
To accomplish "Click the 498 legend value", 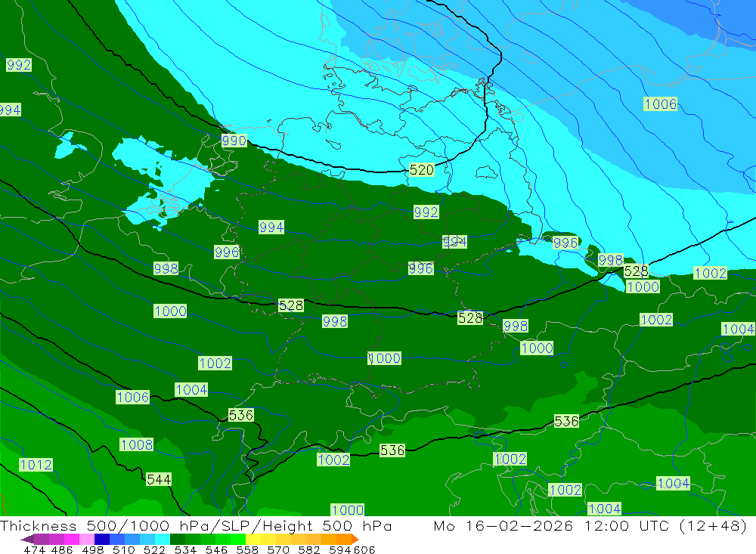I will (92, 549).
